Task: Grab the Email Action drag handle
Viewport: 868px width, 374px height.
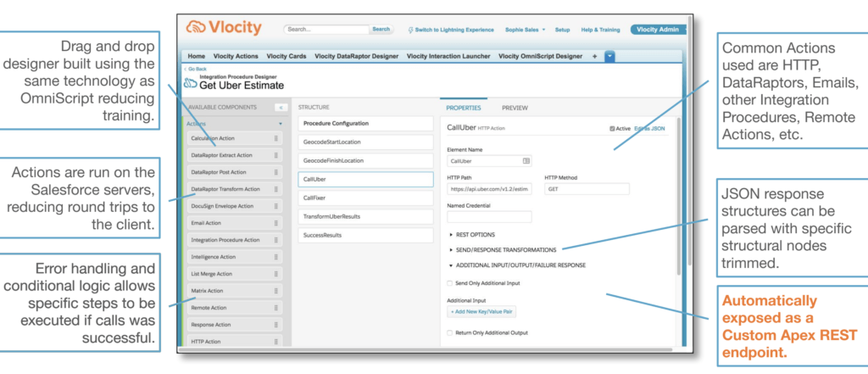Action: (275, 223)
